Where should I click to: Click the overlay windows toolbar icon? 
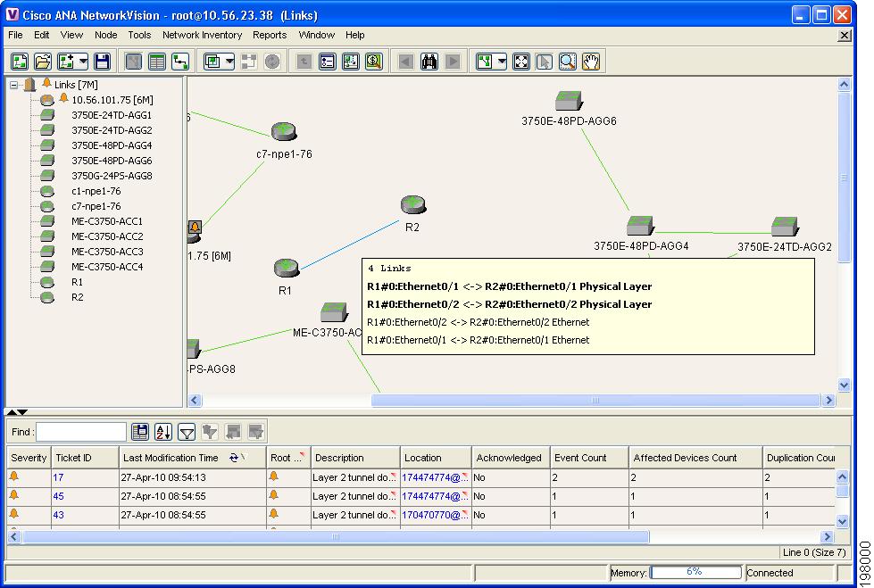(212, 62)
